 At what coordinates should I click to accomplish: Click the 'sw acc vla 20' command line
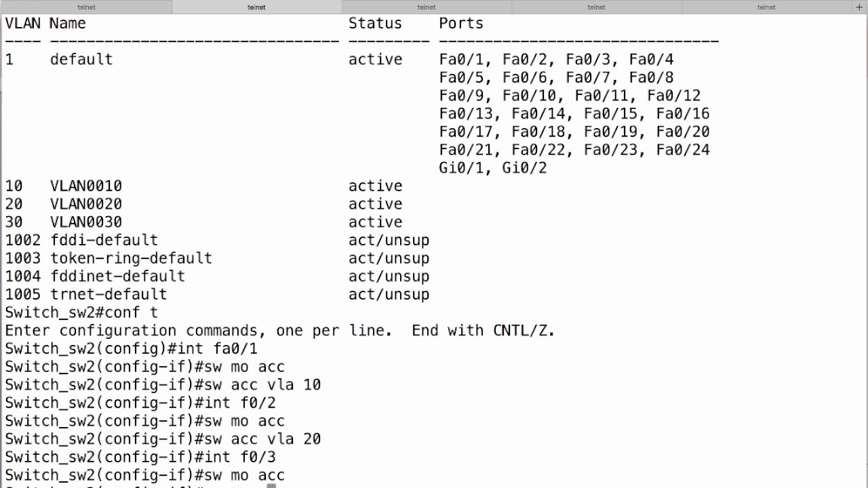[x=163, y=439]
